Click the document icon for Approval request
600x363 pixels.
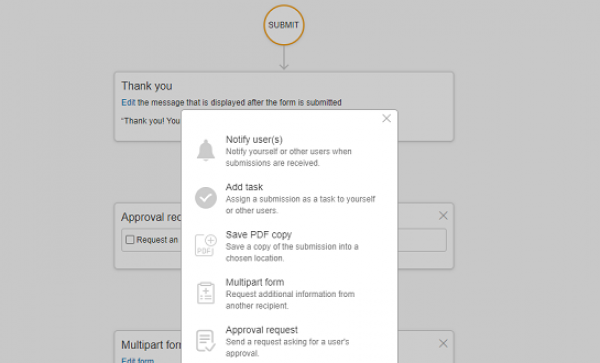pyautogui.click(x=206, y=340)
